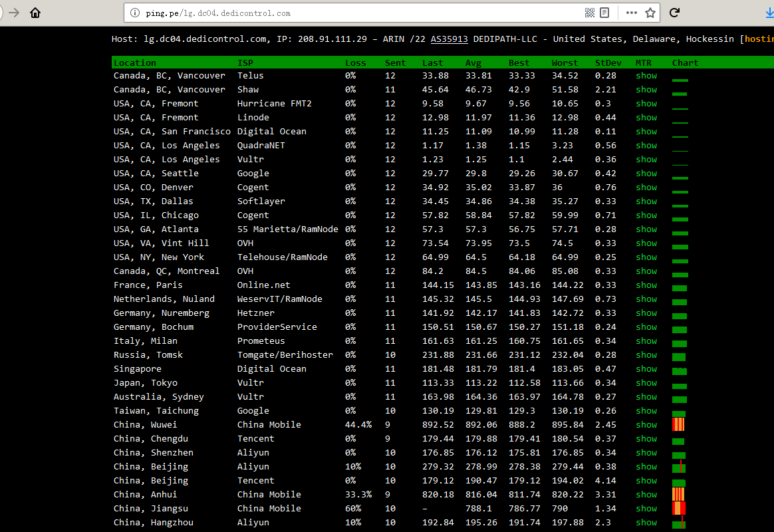Click the chart bar for China Anhui

(x=678, y=494)
